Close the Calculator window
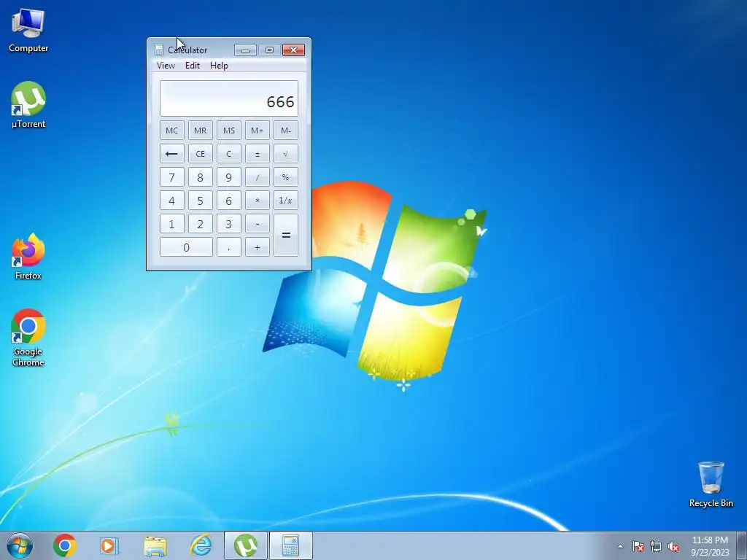The image size is (747, 560). [x=293, y=50]
